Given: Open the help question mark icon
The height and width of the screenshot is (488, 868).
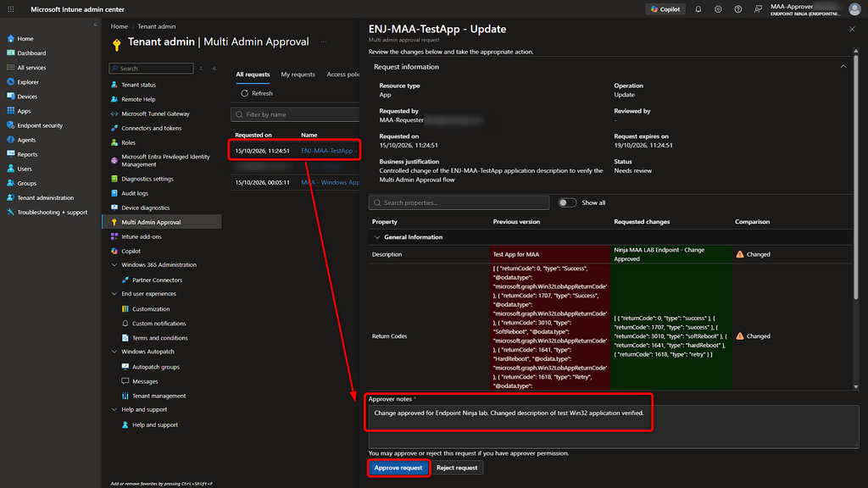Looking at the screenshot, I should pos(738,9).
